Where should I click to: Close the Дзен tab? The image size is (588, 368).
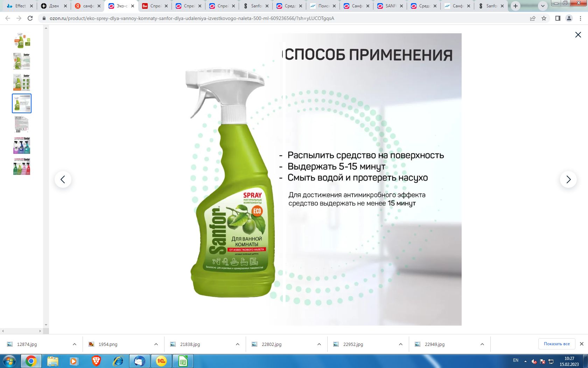pyautogui.click(x=65, y=6)
